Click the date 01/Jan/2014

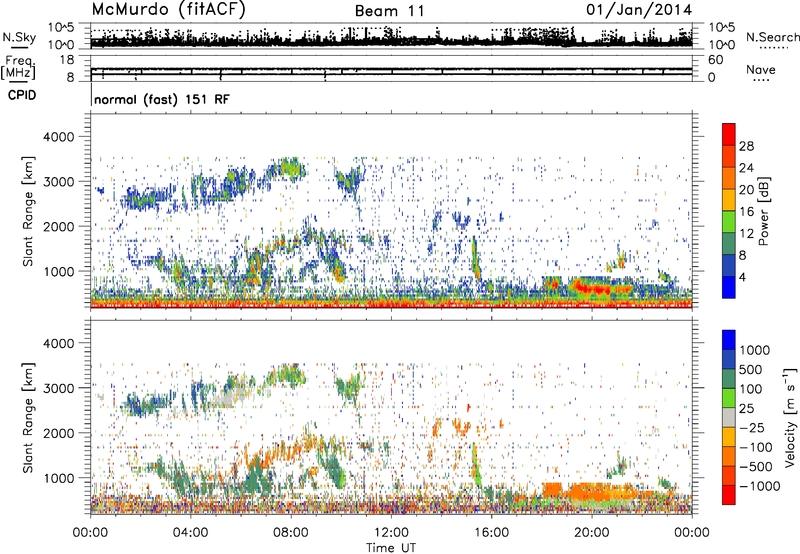638,10
